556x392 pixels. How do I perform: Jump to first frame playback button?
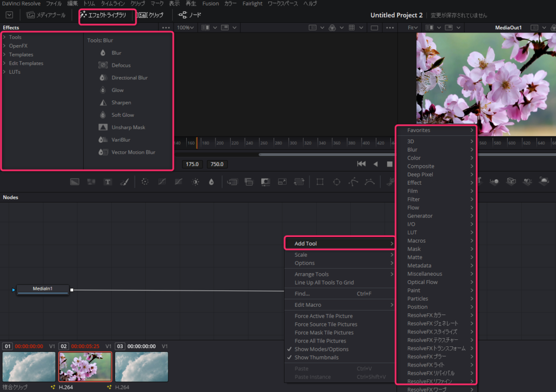coord(361,164)
